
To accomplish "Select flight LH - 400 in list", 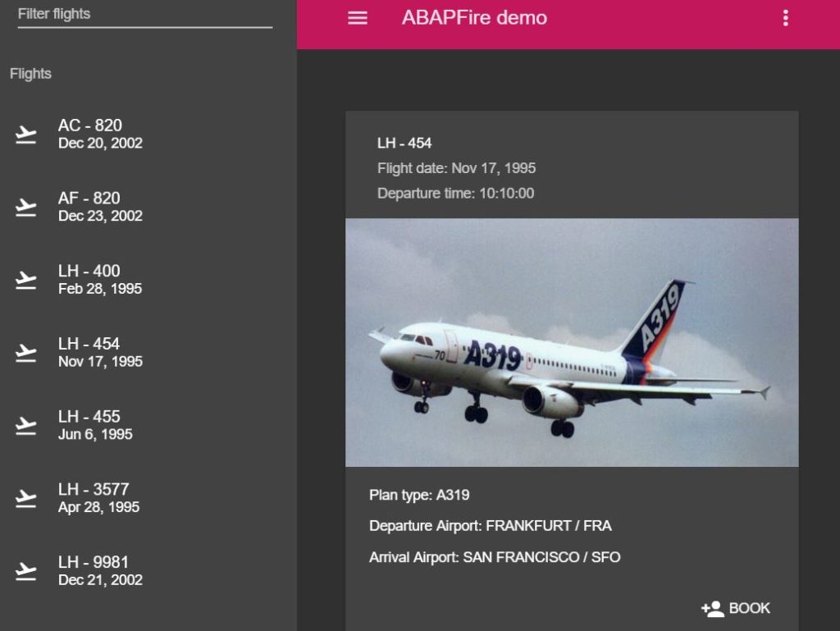I will (148, 280).
